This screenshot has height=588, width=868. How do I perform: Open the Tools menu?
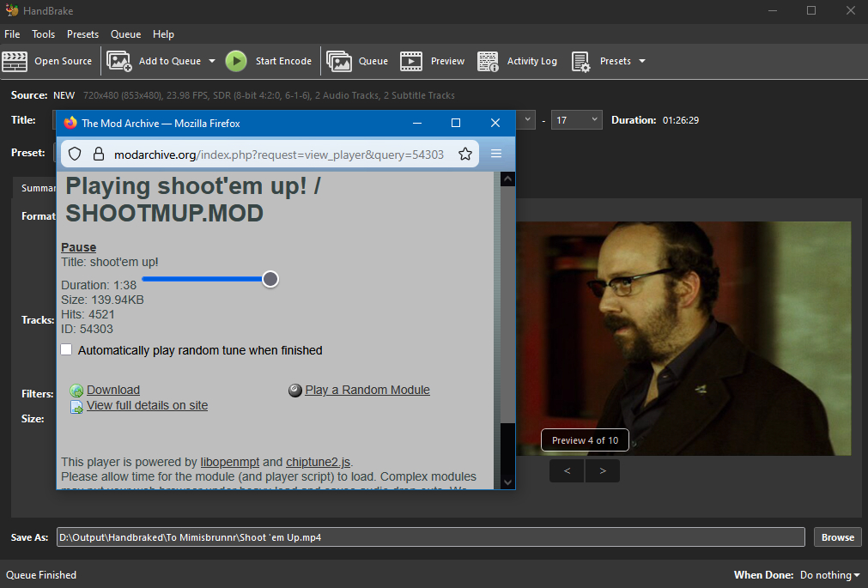click(43, 34)
